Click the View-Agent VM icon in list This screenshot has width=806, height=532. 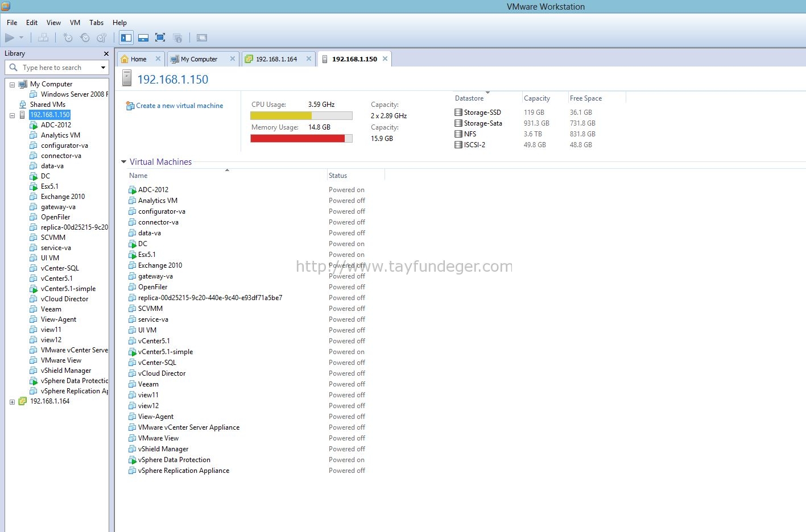point(133,417)
